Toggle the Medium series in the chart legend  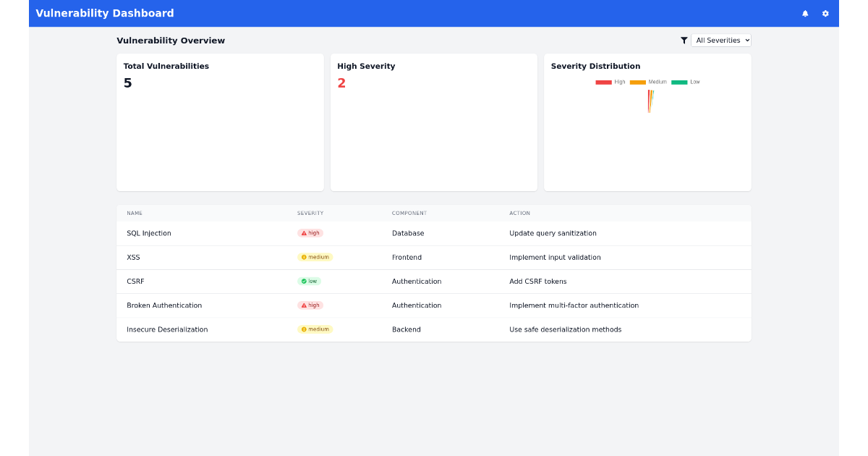[650, 82]
